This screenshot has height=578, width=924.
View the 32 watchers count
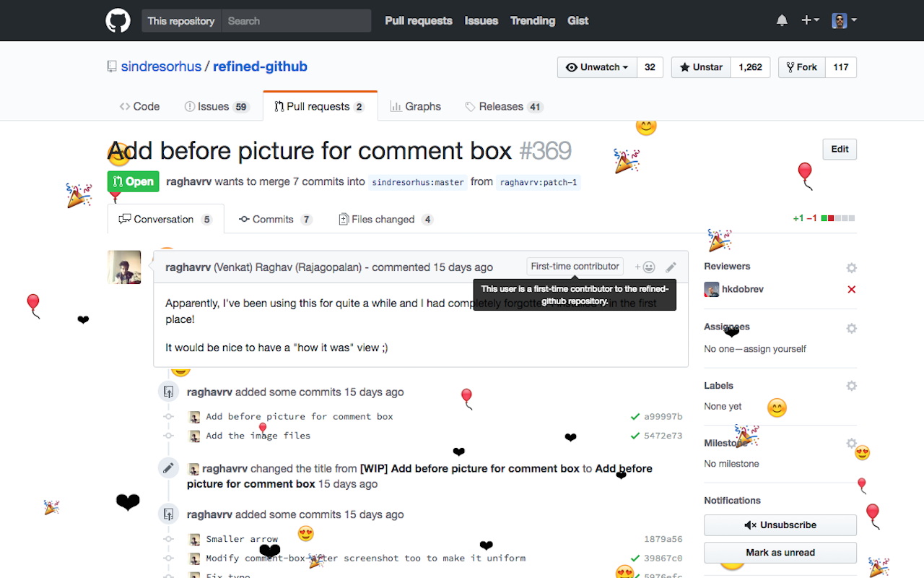pyautogui.click(x=650, y=67)
